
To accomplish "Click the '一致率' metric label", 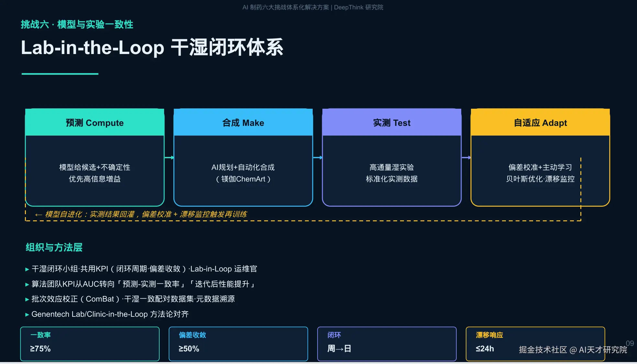I will click(40, 335).
